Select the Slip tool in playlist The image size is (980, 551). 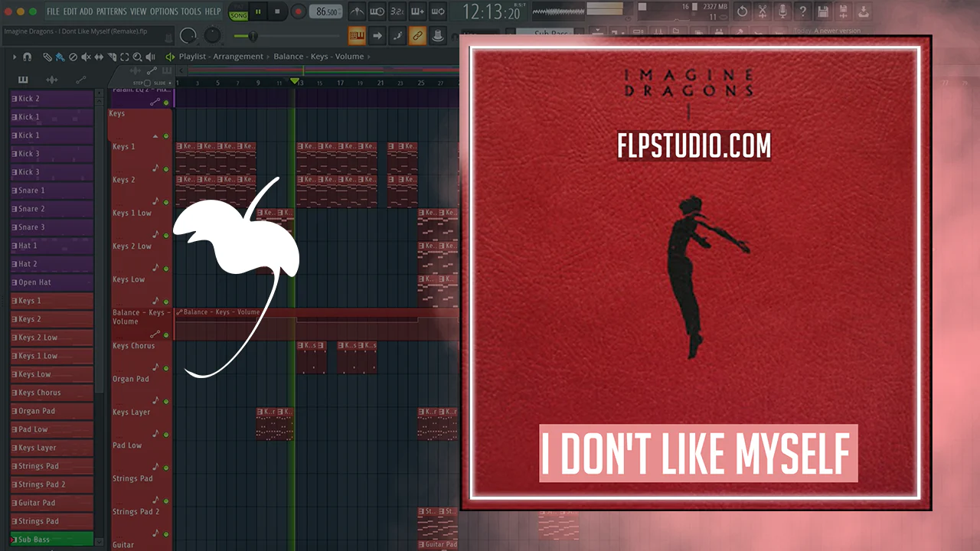click(99, 57)
